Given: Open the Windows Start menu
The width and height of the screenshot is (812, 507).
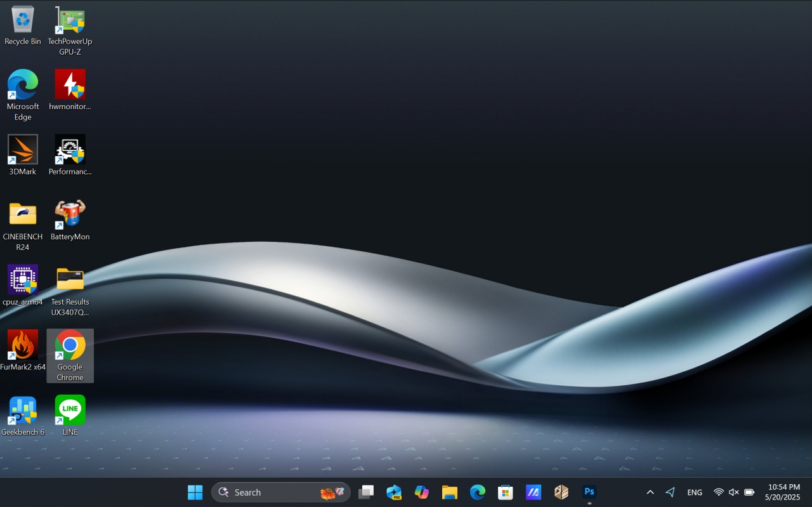Looking at the screenshot, I should (x=195, y=492).
